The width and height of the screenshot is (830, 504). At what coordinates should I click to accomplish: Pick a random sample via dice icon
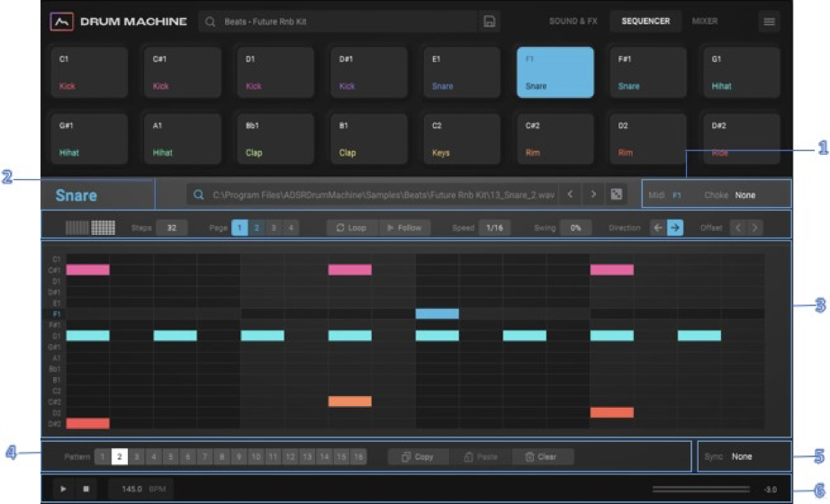click(616, 194)
